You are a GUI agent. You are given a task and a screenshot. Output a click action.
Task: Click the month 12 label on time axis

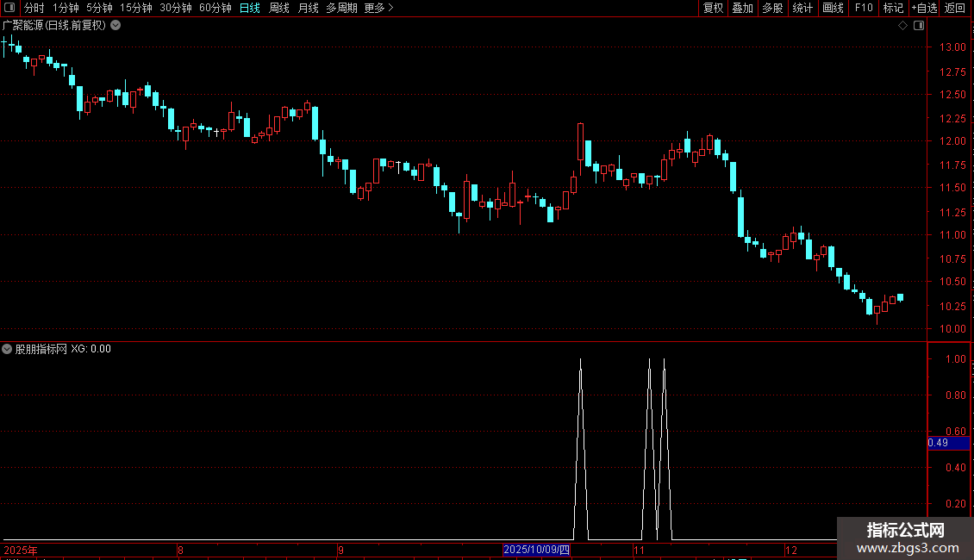[790, 550]
